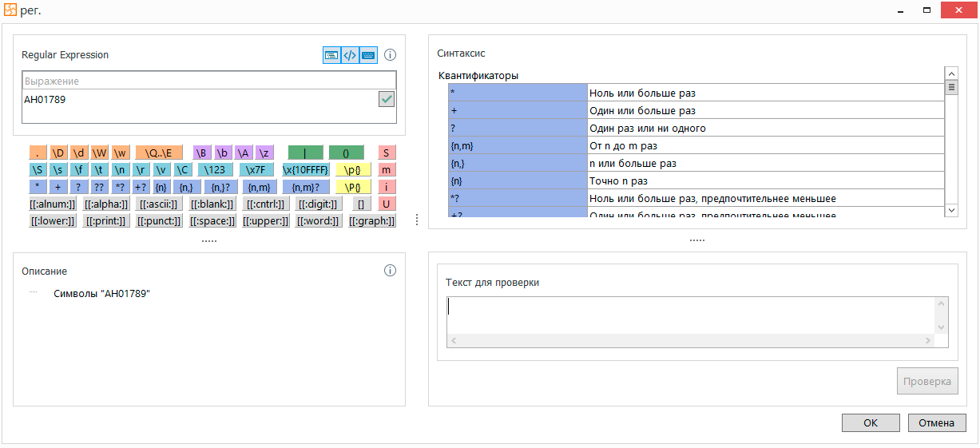The height and width of the screenshot is (448, 980).
Task: Toggle the S flag button
Action: (387, 153)
